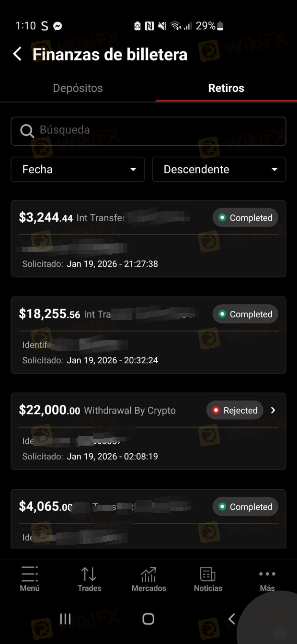
Task: Tap the back arrow beside Finanzas de billetera
Action: (x=17, y=54)
